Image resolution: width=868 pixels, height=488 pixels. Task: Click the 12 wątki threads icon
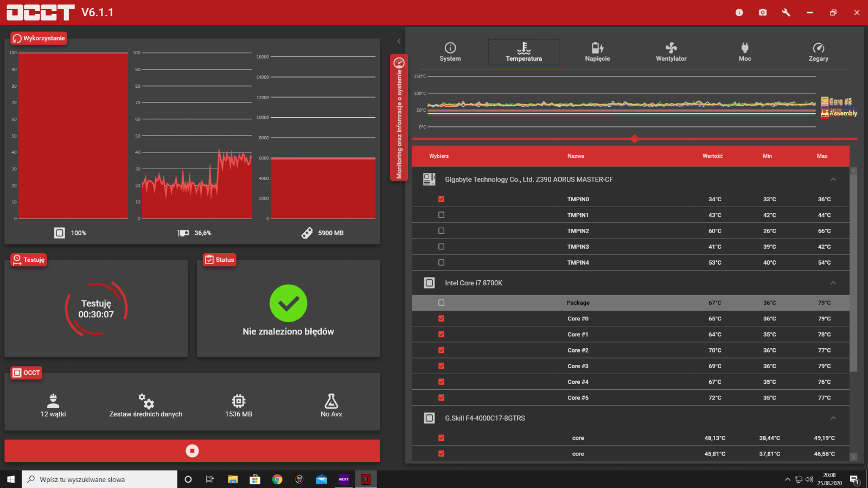pyautogui.click(x=53, y=401)
